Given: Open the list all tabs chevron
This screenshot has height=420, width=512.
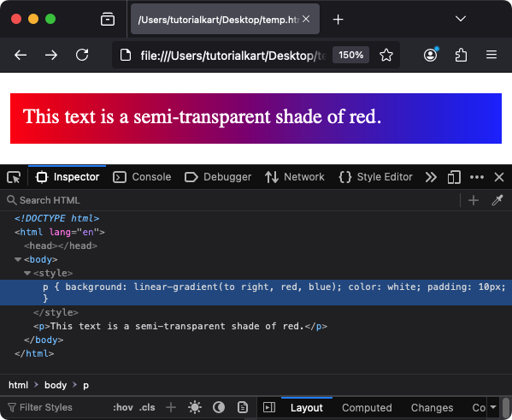Looking at the screenshot, I should click(461, 19).
